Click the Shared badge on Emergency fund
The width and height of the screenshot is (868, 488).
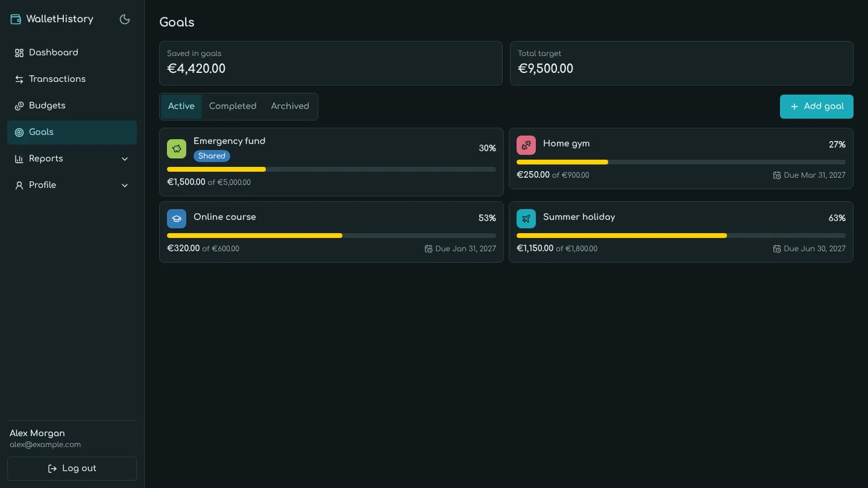(212, 156)
